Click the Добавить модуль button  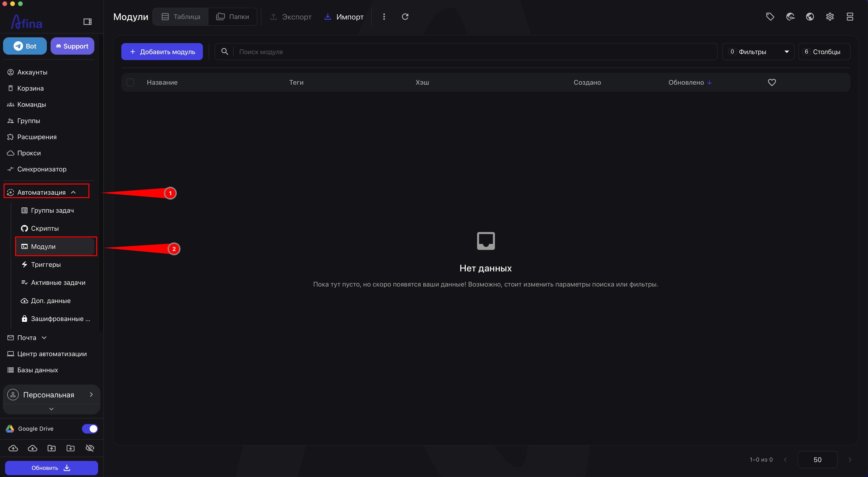pos(162,52)
